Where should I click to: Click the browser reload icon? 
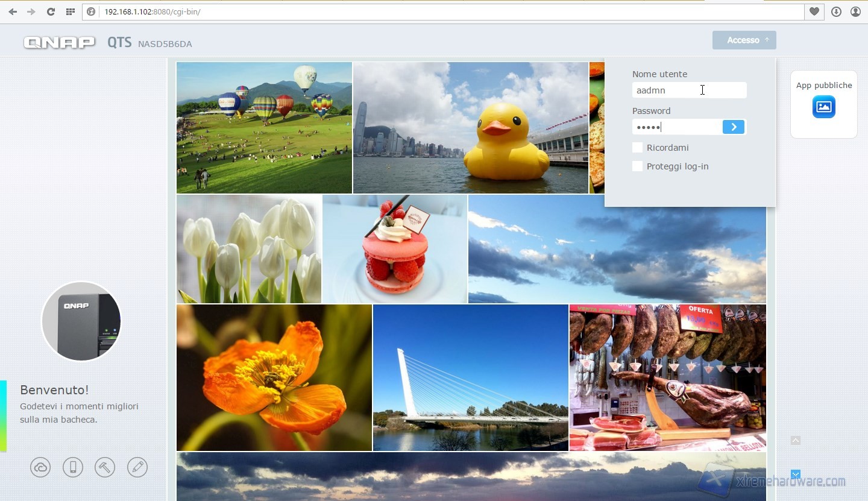(x=51, y=11)
